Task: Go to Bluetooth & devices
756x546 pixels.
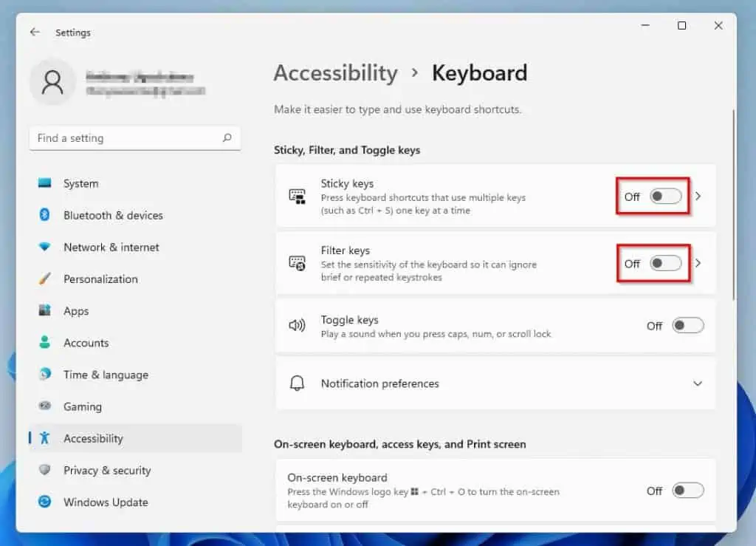Action: [136, 215]
